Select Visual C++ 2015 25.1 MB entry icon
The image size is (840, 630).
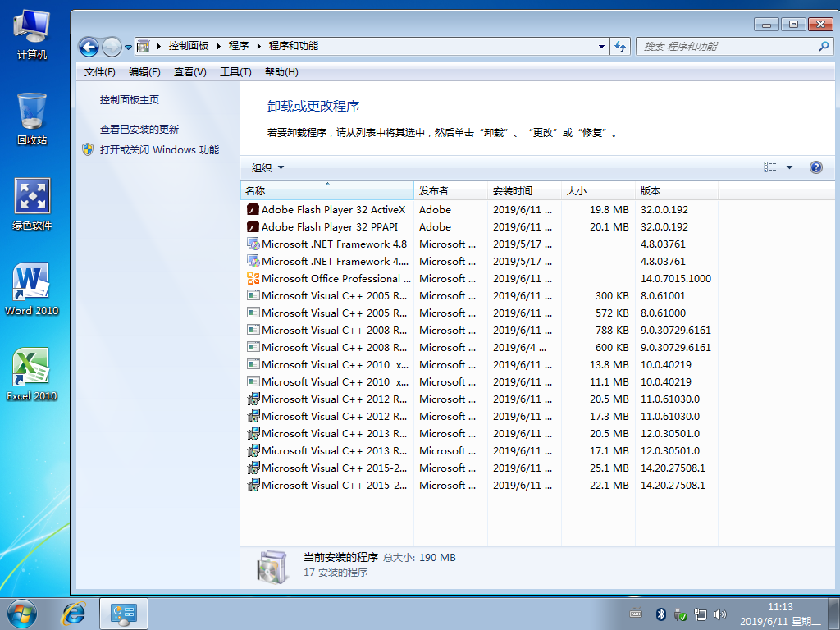coord(253,468)
